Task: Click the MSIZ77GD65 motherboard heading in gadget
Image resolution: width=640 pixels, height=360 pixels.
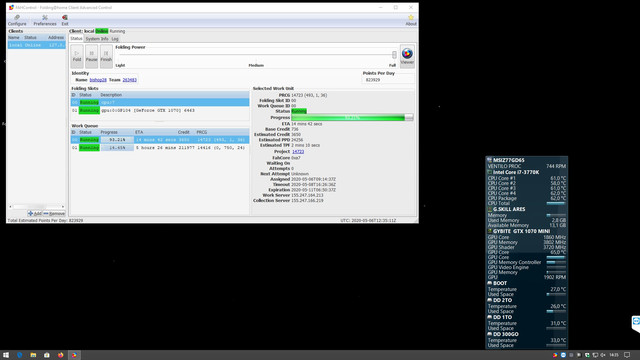Action: (x=509, y=160)
